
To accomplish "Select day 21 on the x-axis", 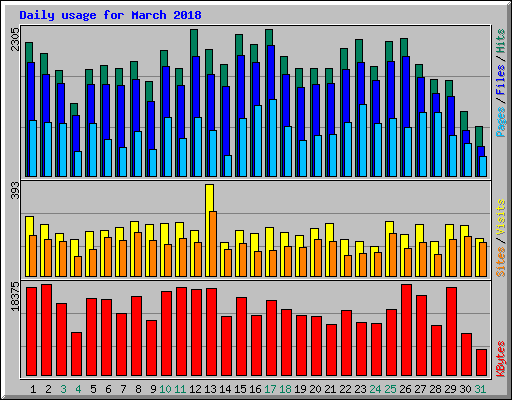I will click(x=330, y=389).
